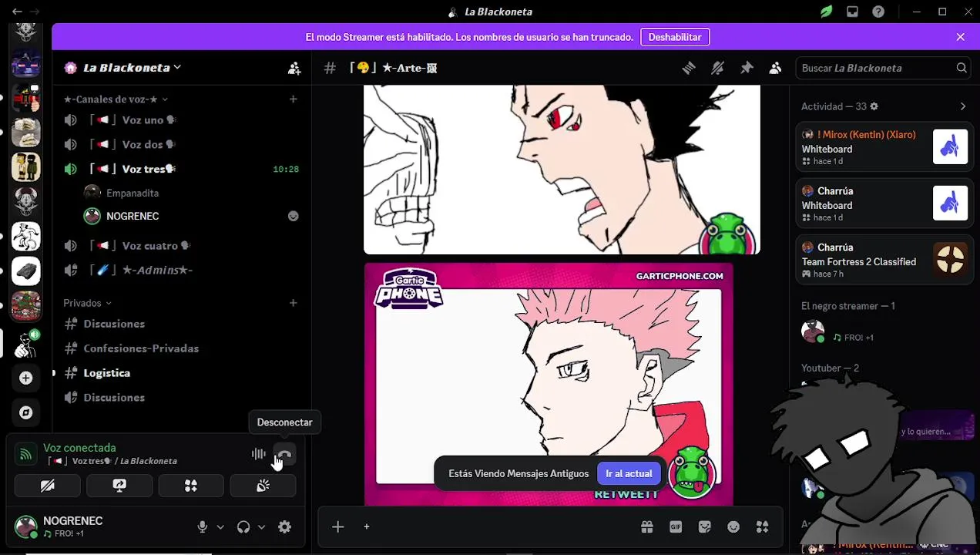Expand Actividad panel with chevron arrow

(963, 106)
